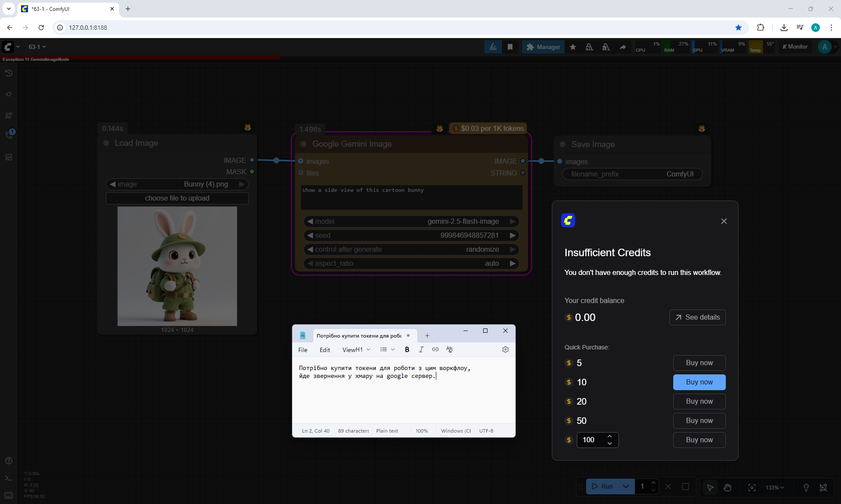Click the See details link
841x504 pixels.
point(697,317)
